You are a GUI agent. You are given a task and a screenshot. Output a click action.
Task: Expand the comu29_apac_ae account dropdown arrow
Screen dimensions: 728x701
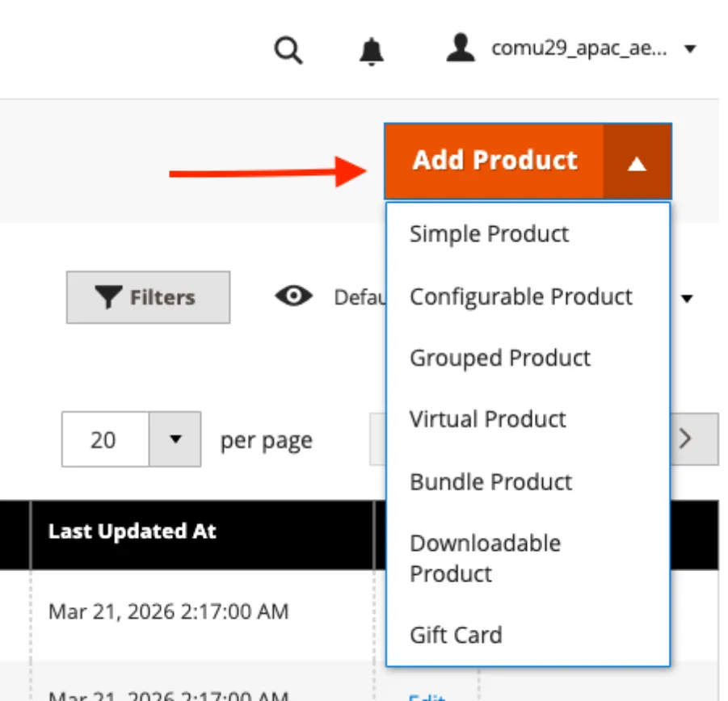click(690, 48)
